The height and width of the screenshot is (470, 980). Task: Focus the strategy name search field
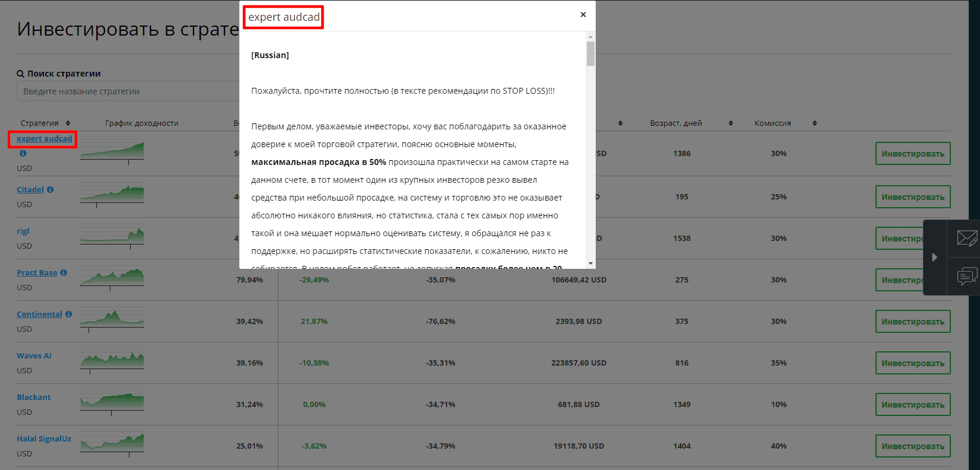pos(128,91)
